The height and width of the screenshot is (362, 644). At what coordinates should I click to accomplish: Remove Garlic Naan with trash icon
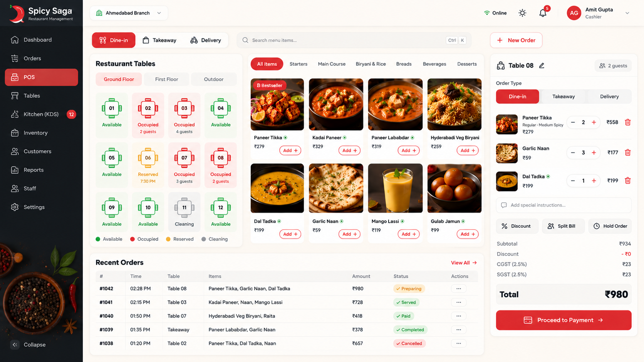pyautogui.click(x=627, y=152)
